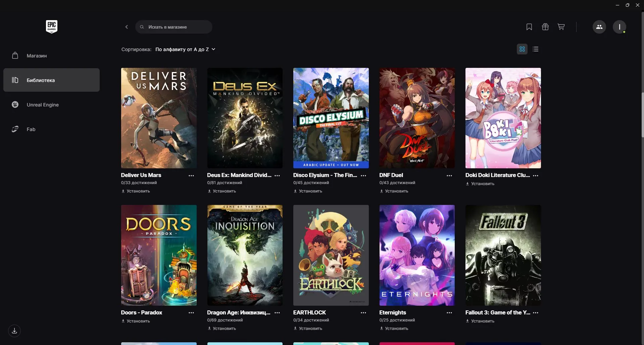This screenshot has width=644, height=345.
Task: Open the friends list icon
Action: click(x=599, y=27)
